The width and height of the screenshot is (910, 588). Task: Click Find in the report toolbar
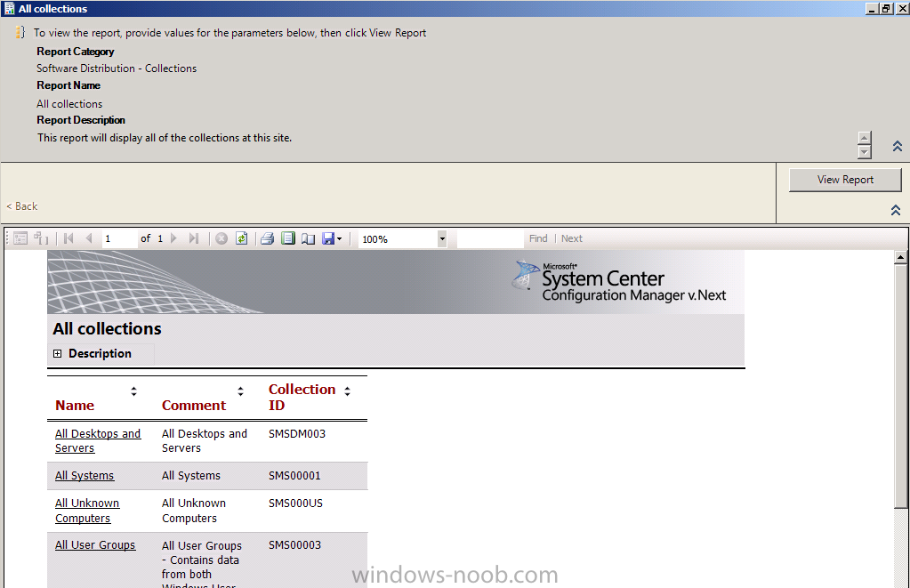click(x=538, y=238)
